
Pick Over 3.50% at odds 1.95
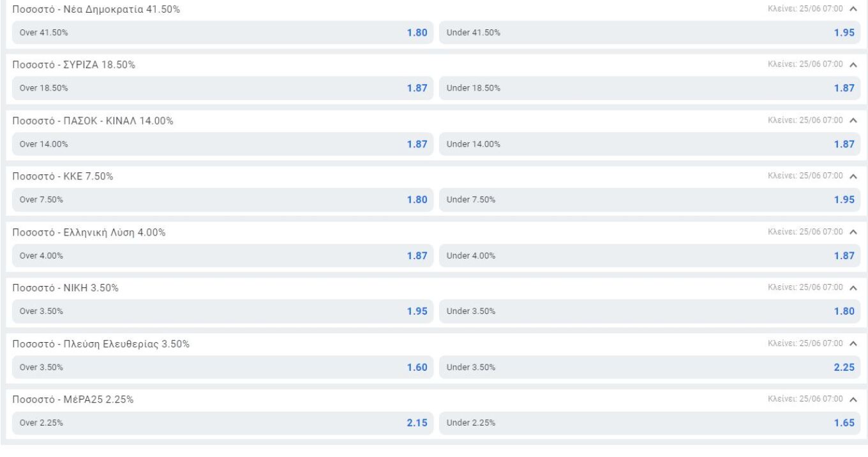coord(223,311)
